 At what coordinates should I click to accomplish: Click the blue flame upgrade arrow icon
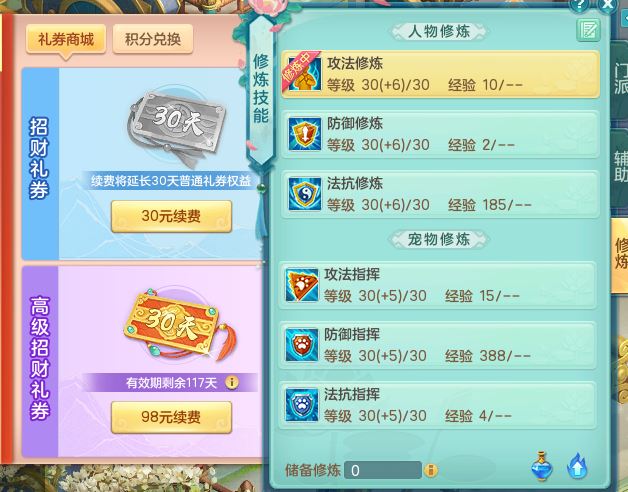(x=577, y=466)
